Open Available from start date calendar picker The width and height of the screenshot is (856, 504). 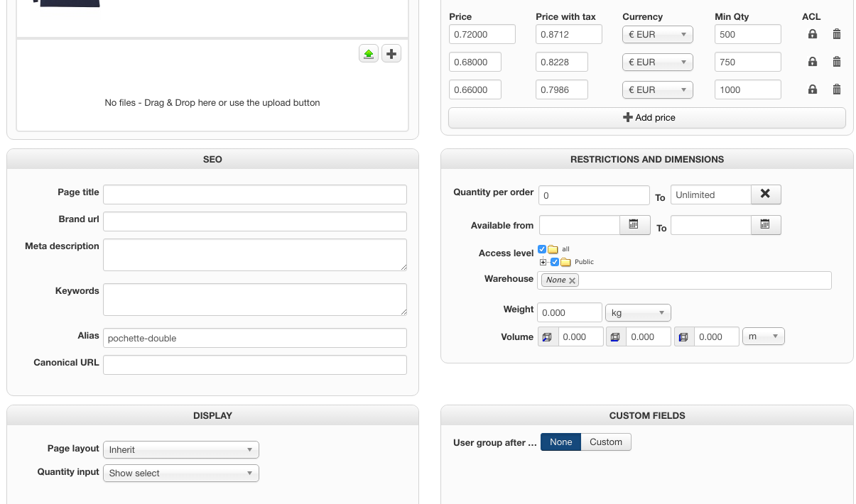634,225
